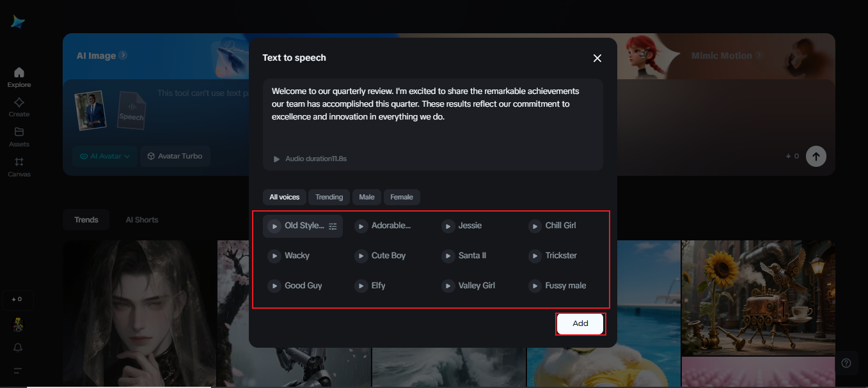Select the man in suit thumbnail
The height and width of the screenshot is (388, 868).
pyautogui.click(x=90, y=111)
